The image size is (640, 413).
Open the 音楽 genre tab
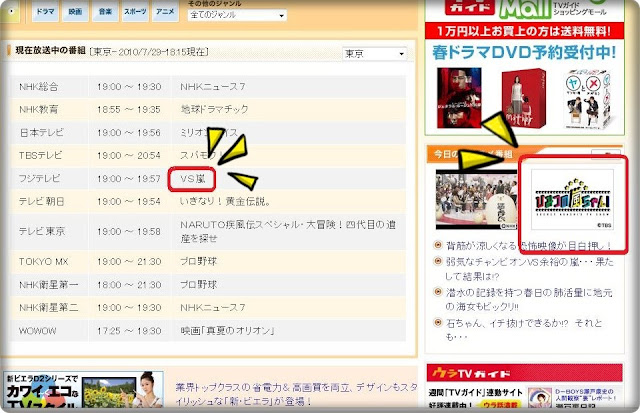click(x=105, y=11)
